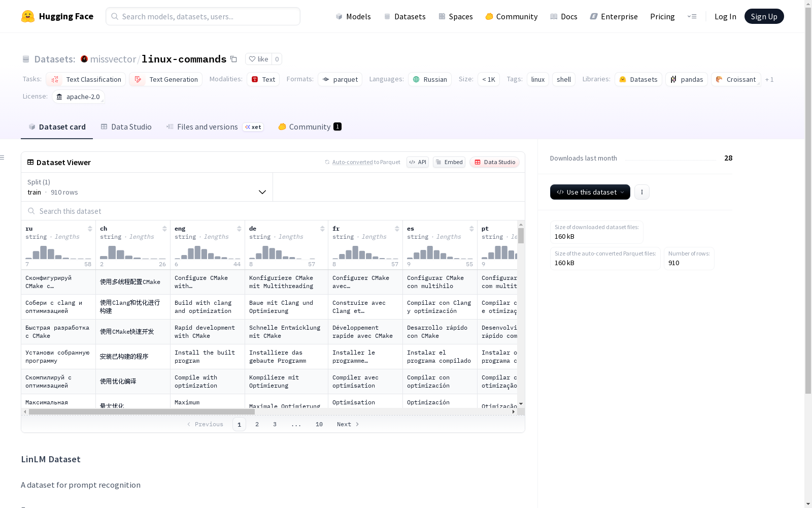Click Next page in pagination
812x508 pixels.
pyautogui.click(x=348, y=424)
